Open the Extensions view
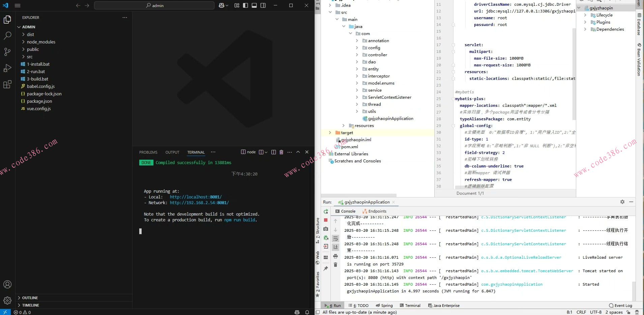 click(7, 84)
